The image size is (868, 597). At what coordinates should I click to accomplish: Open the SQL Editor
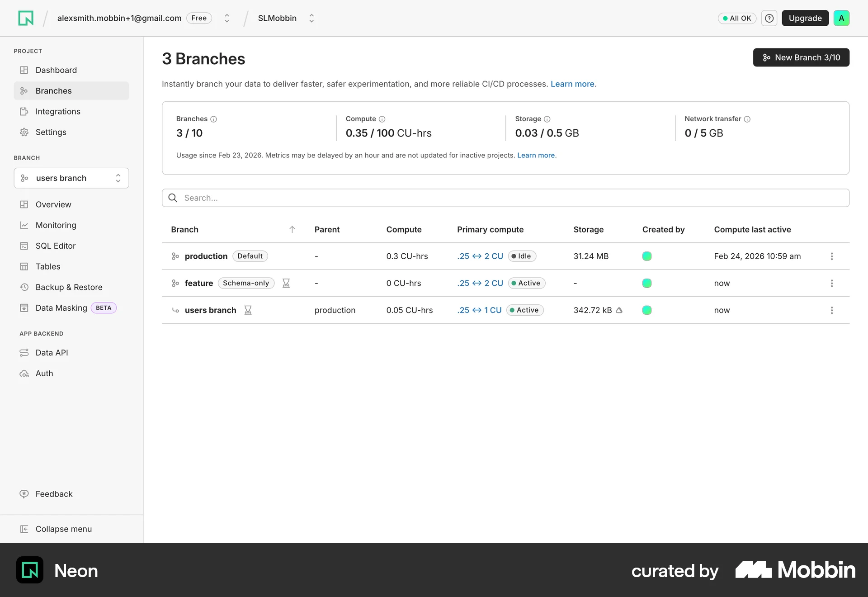point(71,246)
